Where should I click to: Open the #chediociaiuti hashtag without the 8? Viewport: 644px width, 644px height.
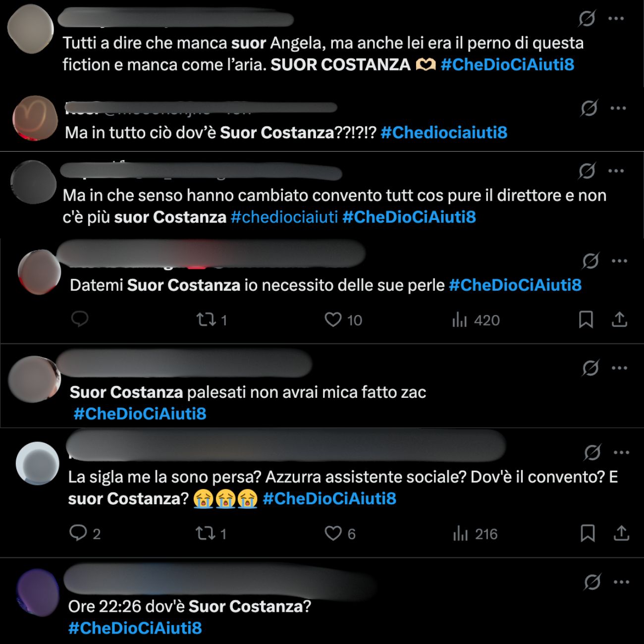click(x=284, y=217)
